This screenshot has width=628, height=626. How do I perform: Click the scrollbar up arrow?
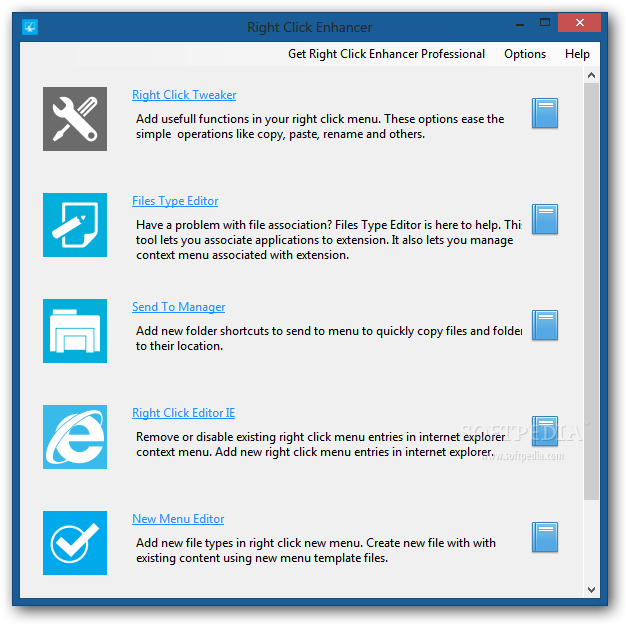591,75
